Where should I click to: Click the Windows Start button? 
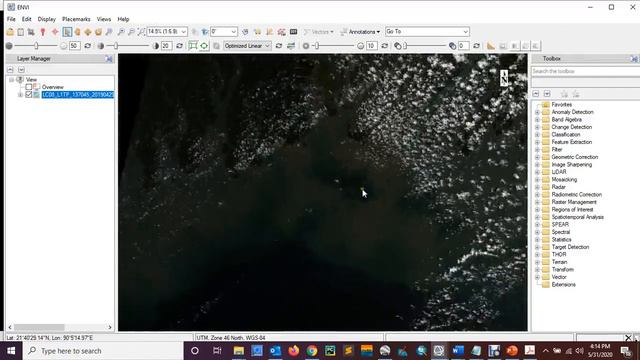[x=11, y=351]
